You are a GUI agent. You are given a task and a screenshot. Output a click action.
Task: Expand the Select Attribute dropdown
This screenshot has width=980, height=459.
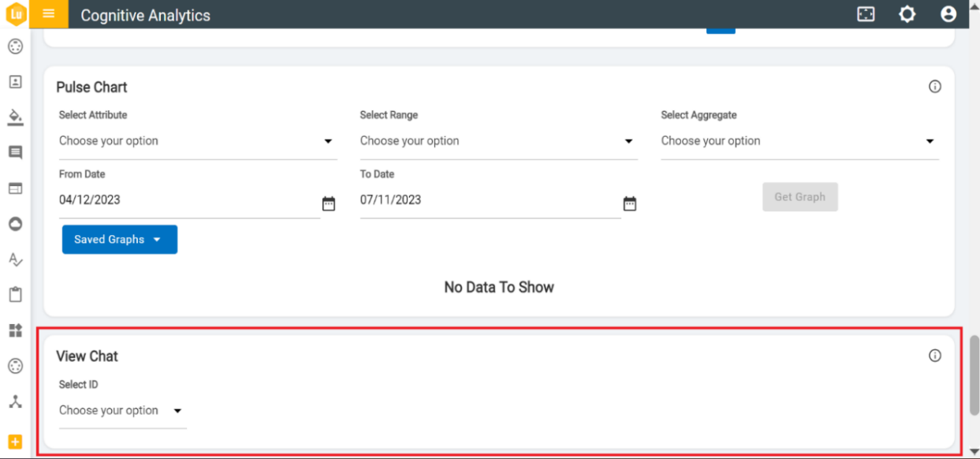click(197, 141)
